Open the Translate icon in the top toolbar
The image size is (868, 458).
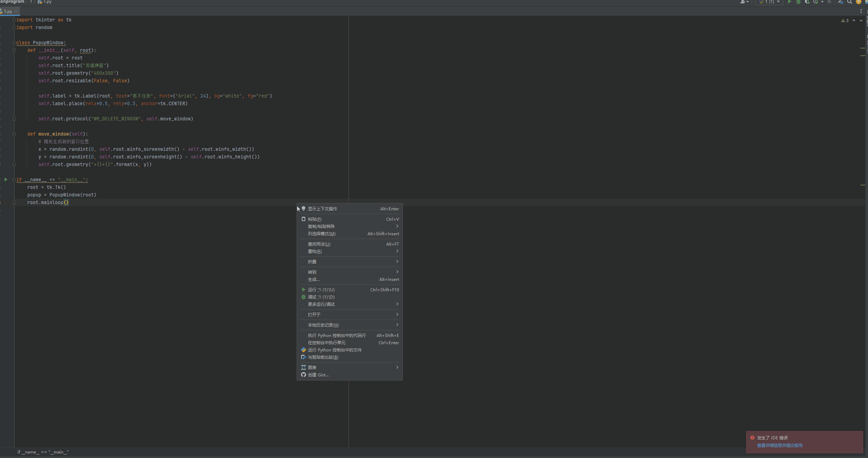(841, 2)
